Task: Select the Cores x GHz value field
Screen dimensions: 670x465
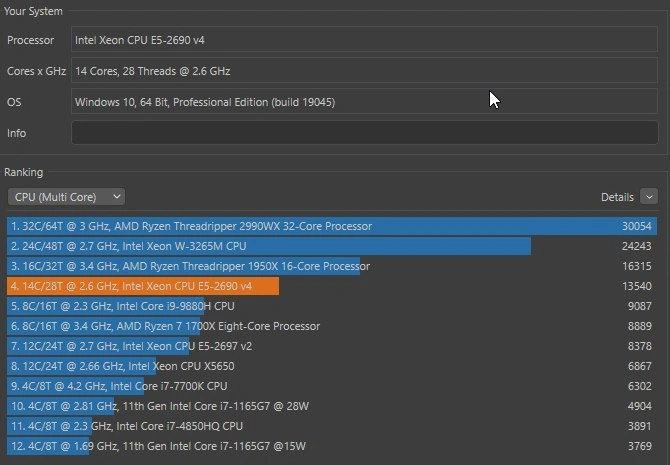Action: pyautogui.click(x=364, y=71)
